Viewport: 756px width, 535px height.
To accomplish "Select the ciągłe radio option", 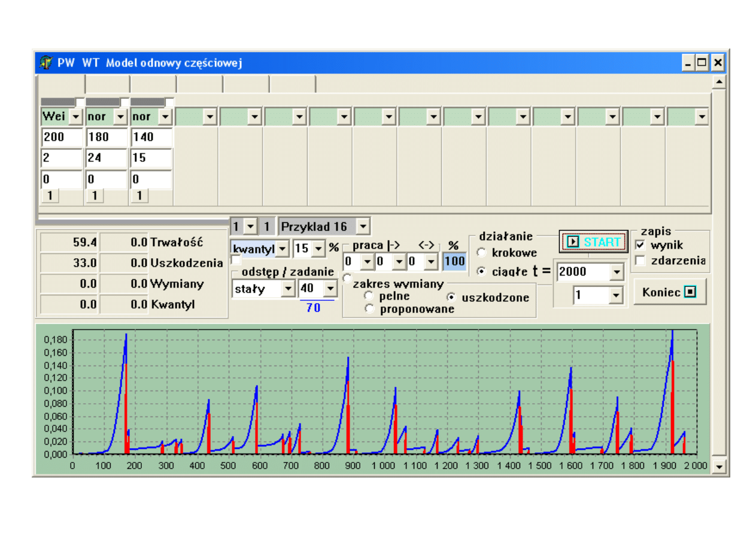I will (481, 271).
